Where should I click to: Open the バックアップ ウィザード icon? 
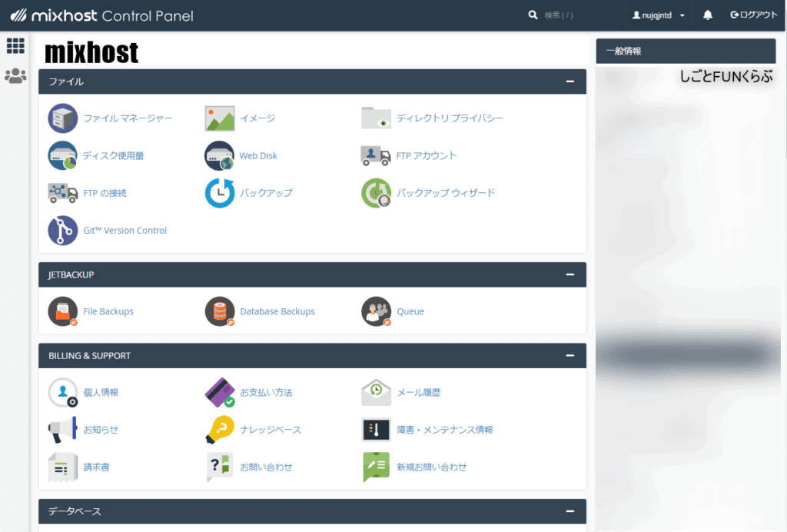(376, 193)
